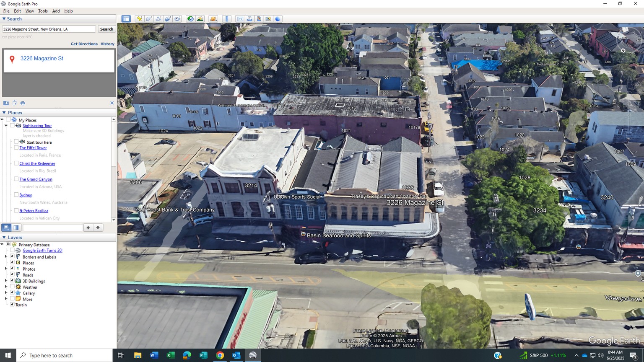This screenshot has height=362, width=644.
Task: Click the red pin for 3226 Magazine St
Action: (x=12, y=59)
